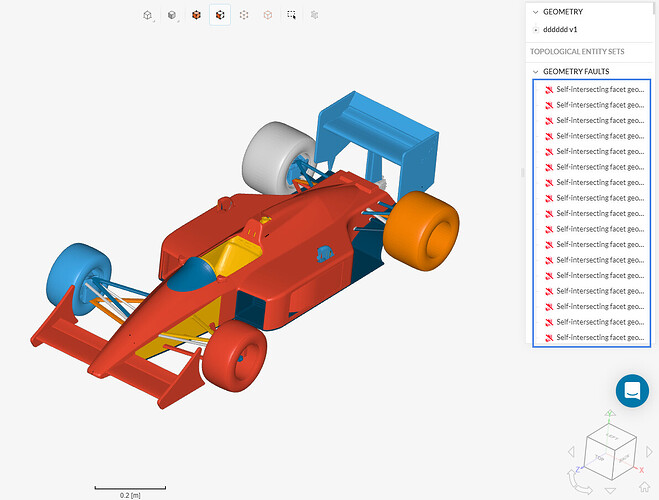This screenshot has width=659, height=500.
Task: Open the chat support bubble
Action: 632,391
